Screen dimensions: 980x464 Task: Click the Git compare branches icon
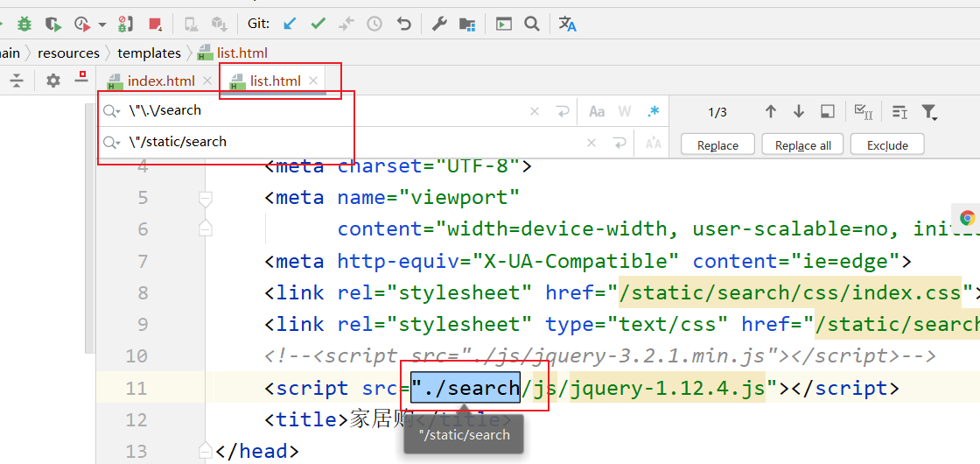pyautogui.click(x=346, y=24)
